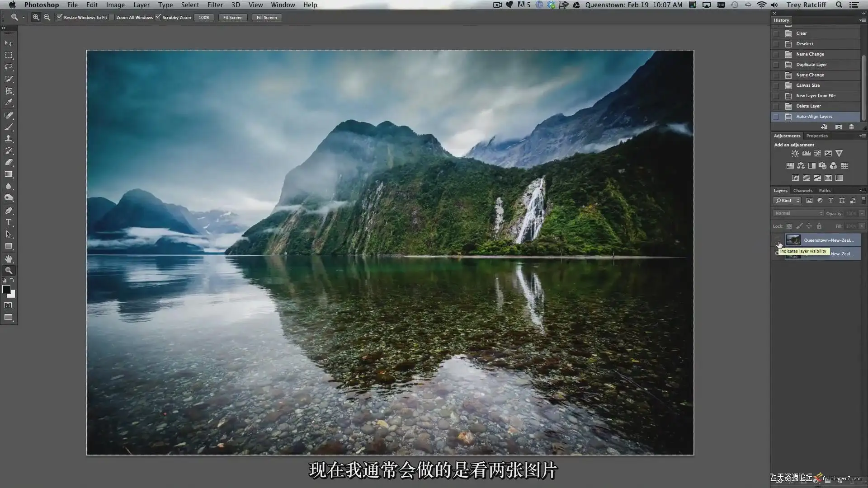The width and height of the screenshot is (868, 488).
Task: Add a Brightness/Contrast adjustment
Action: [x=795, y=154]
